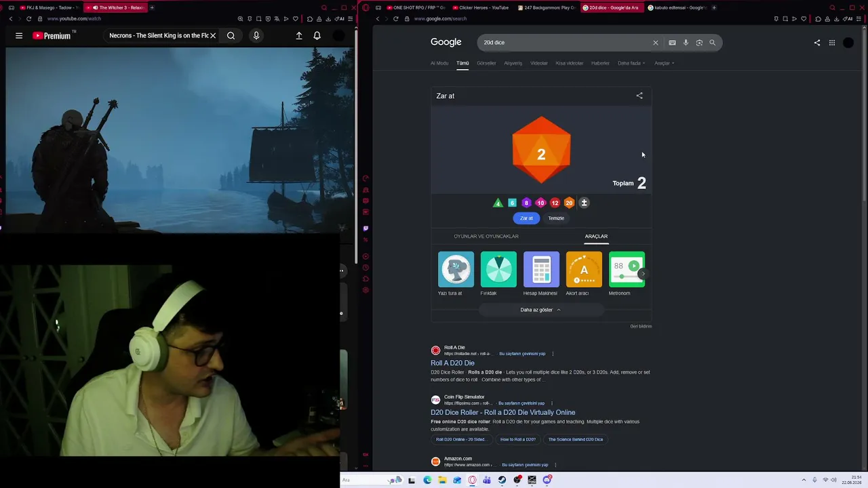Select the orange d20 die icon

point(569,203)
